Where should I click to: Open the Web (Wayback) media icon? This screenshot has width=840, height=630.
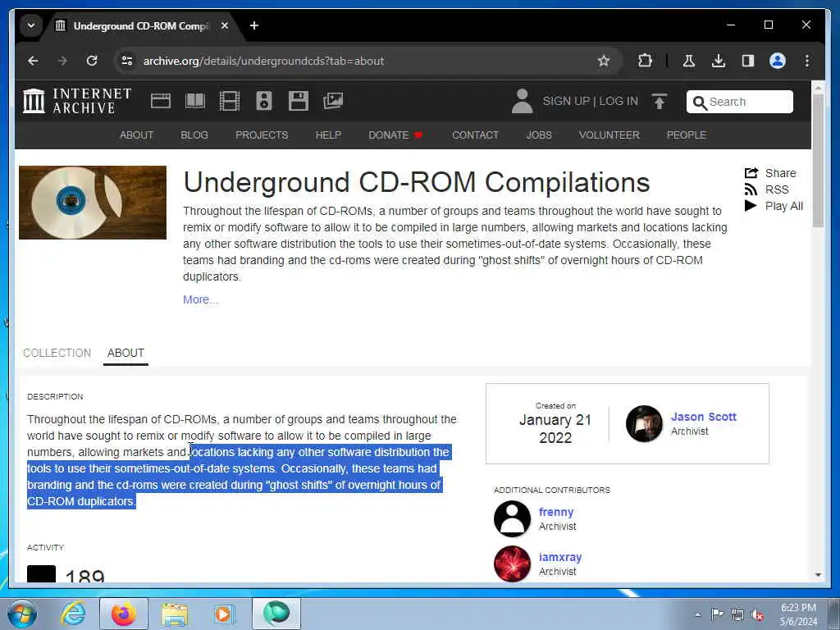161,101
